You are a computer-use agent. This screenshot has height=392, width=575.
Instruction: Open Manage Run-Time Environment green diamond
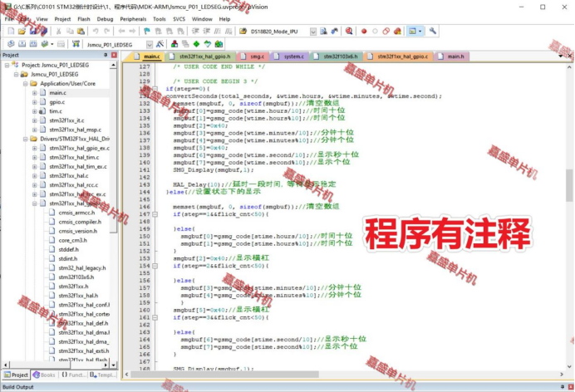pos(197,44)
